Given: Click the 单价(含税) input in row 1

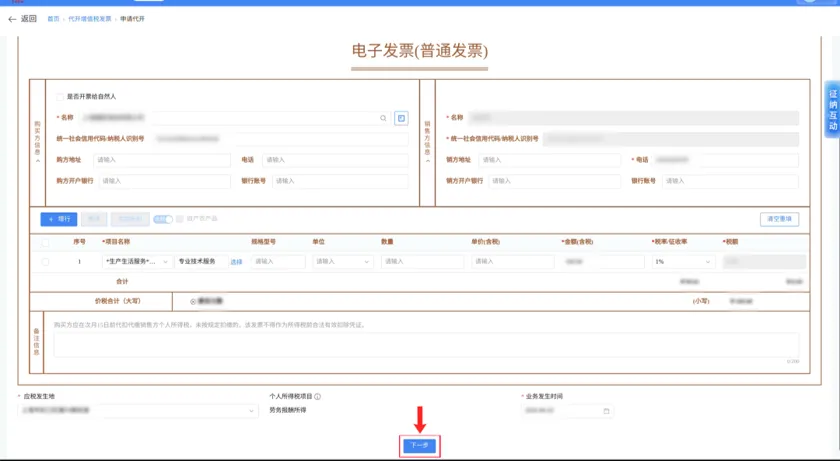Looking at the screenshot, I should pos(513,262).
